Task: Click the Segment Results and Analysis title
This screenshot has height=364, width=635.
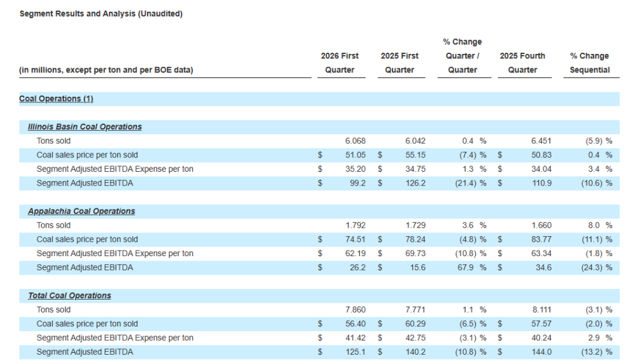Action: coord(101,14)
